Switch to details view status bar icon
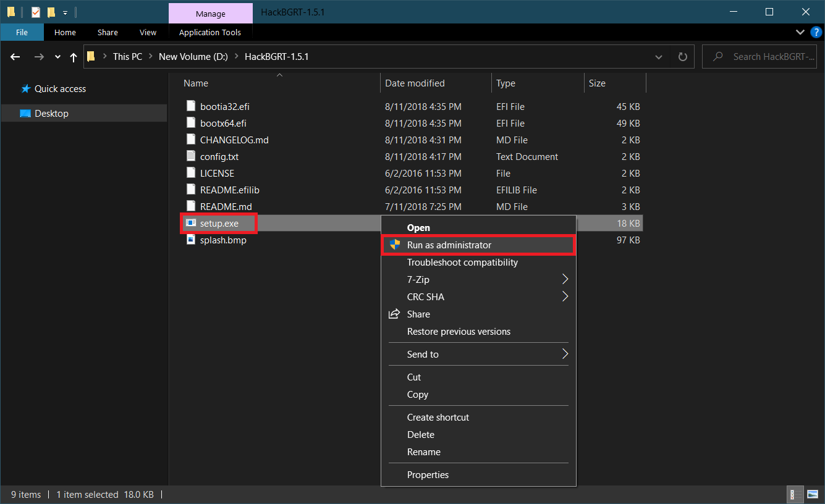 [x=794, y=495]
